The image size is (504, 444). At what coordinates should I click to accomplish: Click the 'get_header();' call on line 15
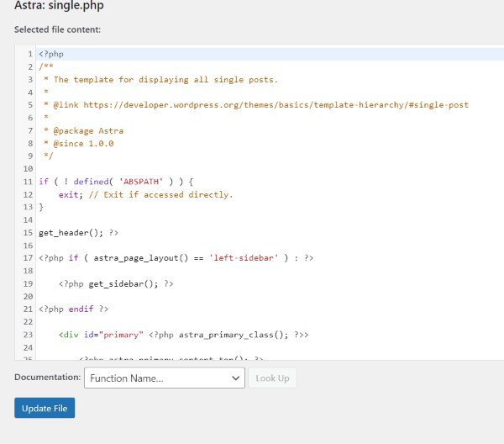point(71,233)
